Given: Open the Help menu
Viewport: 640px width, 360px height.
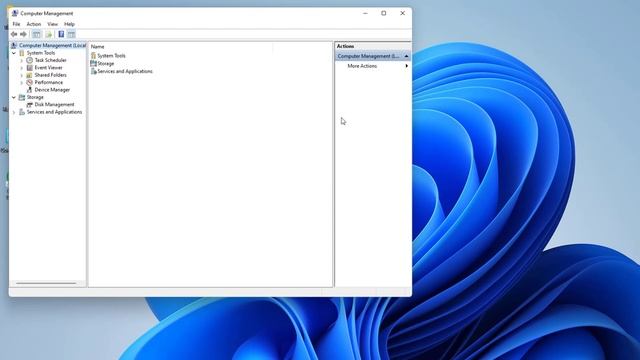Looking at the screenshot, I should 69,24.
